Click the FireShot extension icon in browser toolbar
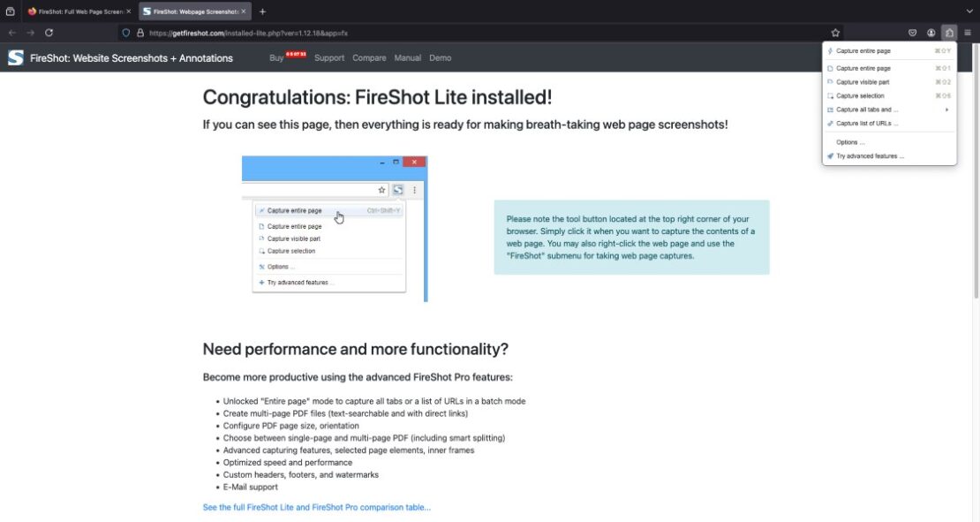The height and width of the screenshot is (522, 980). point(949,32)
